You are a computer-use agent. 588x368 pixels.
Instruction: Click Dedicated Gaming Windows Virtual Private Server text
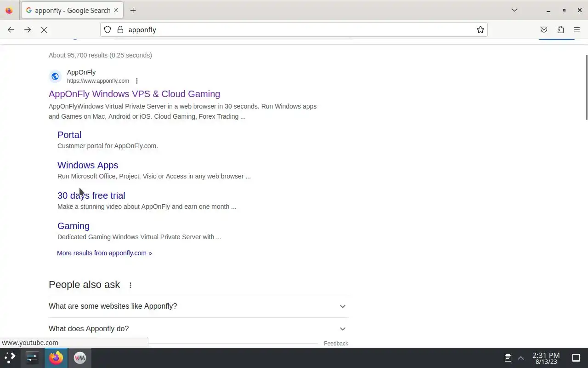tap(139, 237)
